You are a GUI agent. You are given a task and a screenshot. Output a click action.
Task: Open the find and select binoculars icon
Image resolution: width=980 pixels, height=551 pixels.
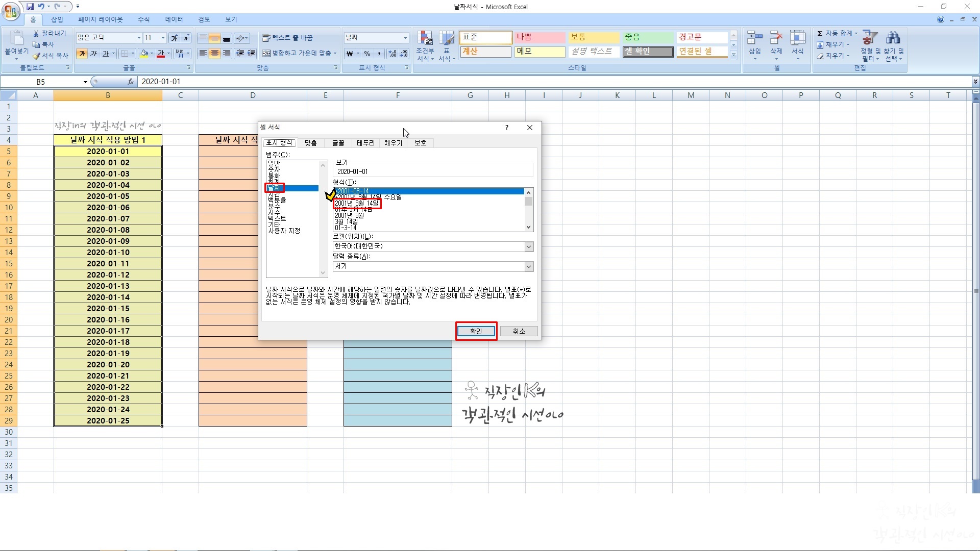pos(893,38)
